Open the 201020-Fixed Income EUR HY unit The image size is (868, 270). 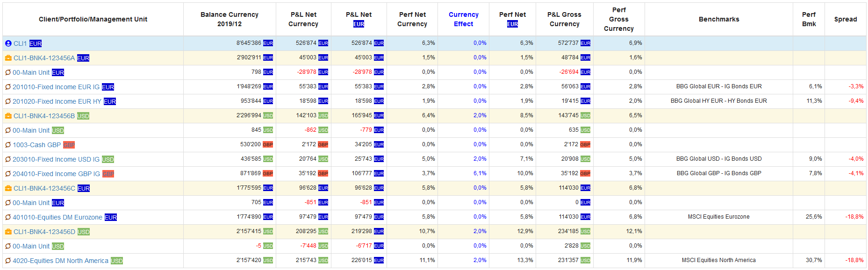(x=57, y=101)
